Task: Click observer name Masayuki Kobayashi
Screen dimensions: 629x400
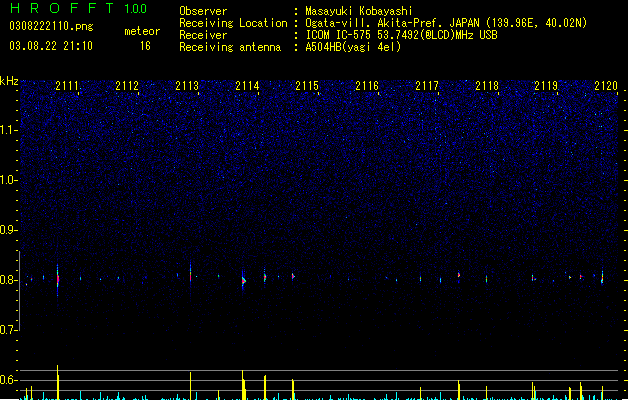Action: point(359,11)
